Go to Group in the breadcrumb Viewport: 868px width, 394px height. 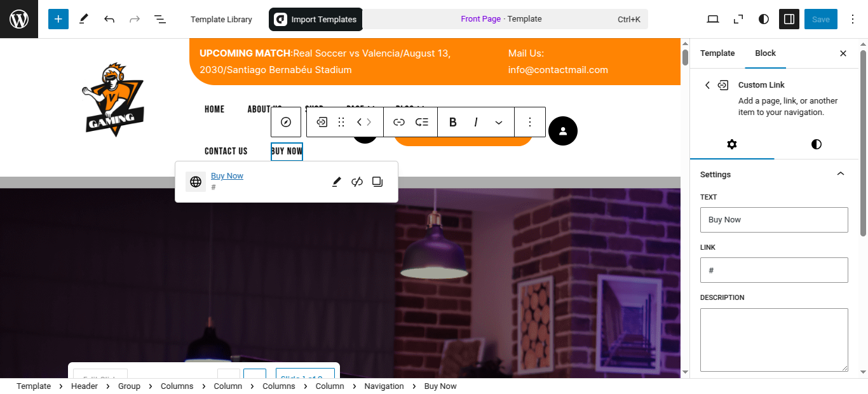[x=129, y=386]
